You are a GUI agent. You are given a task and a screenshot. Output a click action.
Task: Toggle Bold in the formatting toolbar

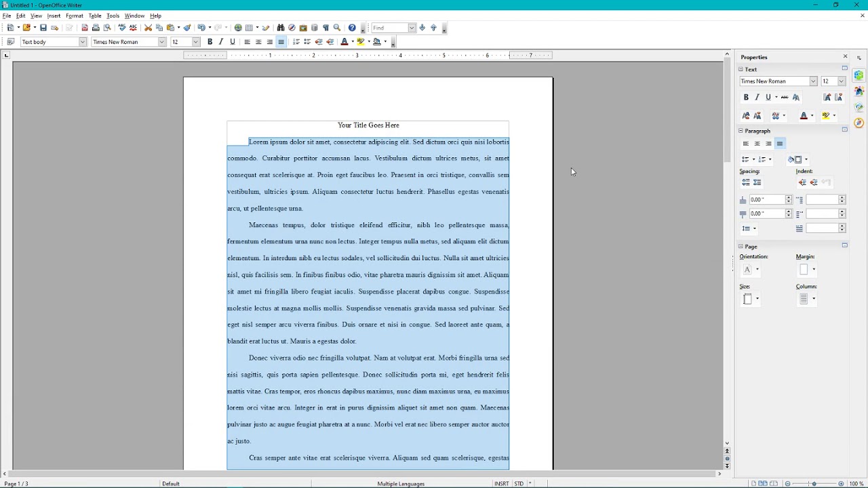[x=210, y=42]
